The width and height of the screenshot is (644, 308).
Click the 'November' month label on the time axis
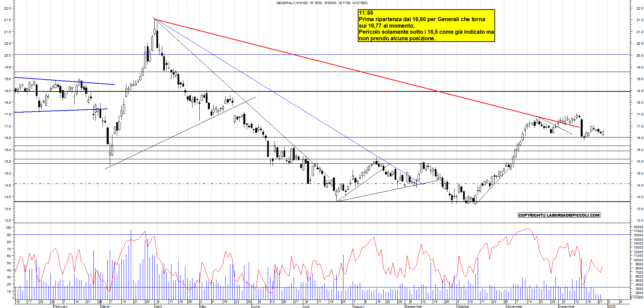click(514, 306)
